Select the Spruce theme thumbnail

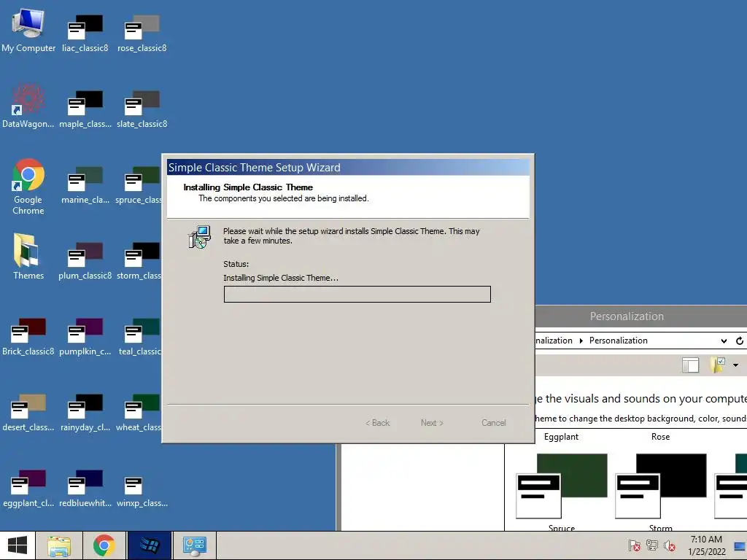(x=562, y=491)
